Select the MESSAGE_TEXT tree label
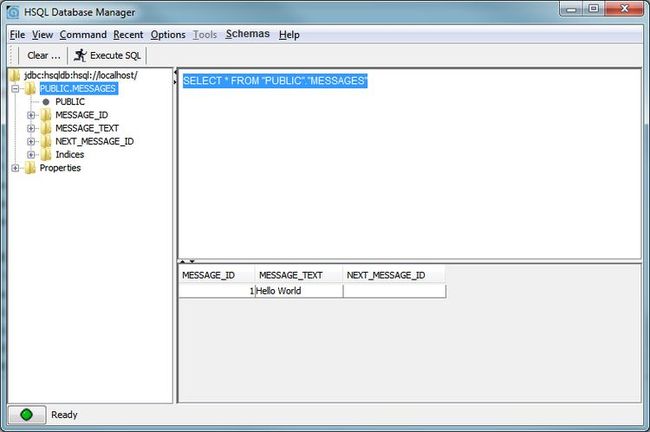 click(x=87, y=128)
